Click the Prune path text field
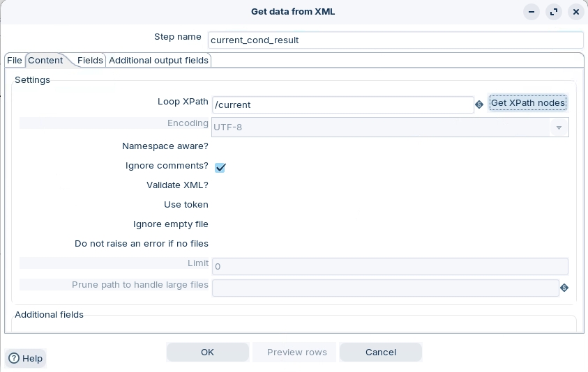Screen dimensions: 588x372 pos(385,288)
